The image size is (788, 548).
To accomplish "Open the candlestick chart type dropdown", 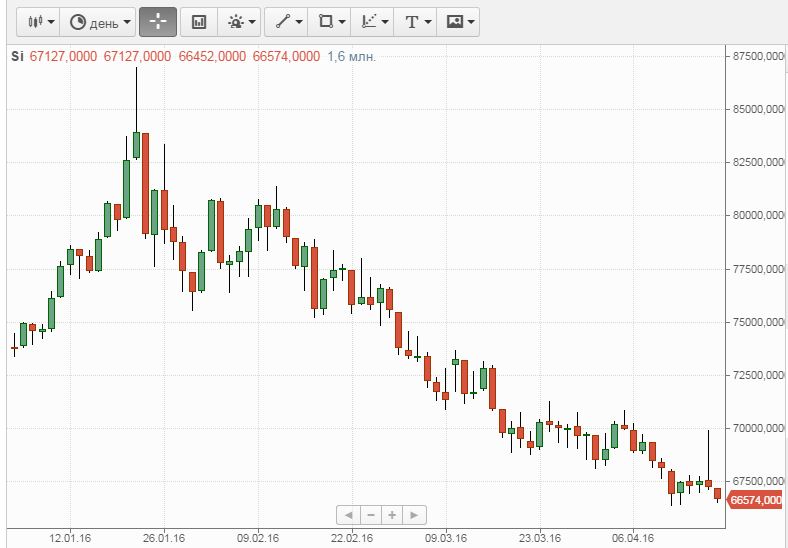I will coord(38,22).
